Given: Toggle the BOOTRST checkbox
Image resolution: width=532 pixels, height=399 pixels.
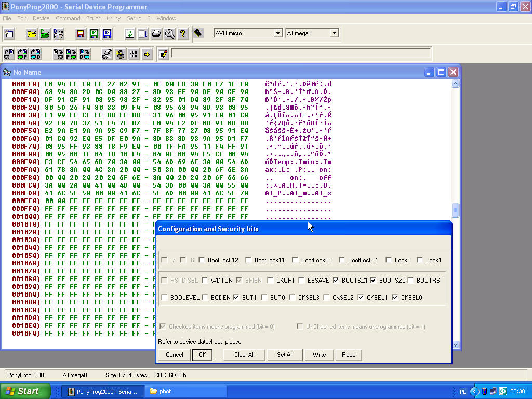Looking at the screenshot, I should (x=410, y=280).
